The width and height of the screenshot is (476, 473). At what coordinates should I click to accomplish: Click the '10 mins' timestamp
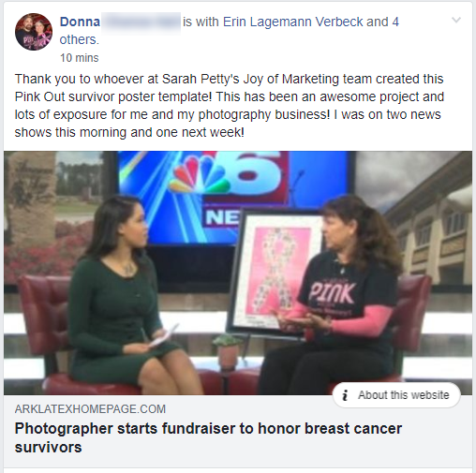(80, 58)
